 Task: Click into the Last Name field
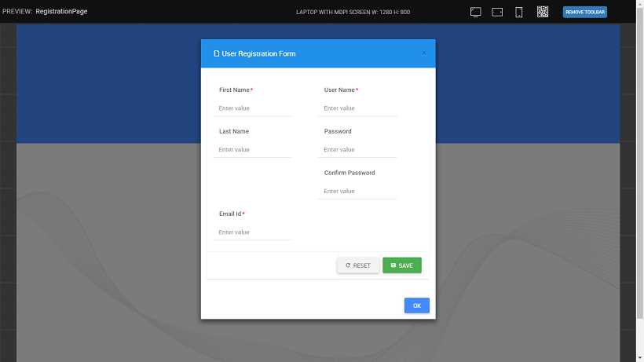click(252, 150)
